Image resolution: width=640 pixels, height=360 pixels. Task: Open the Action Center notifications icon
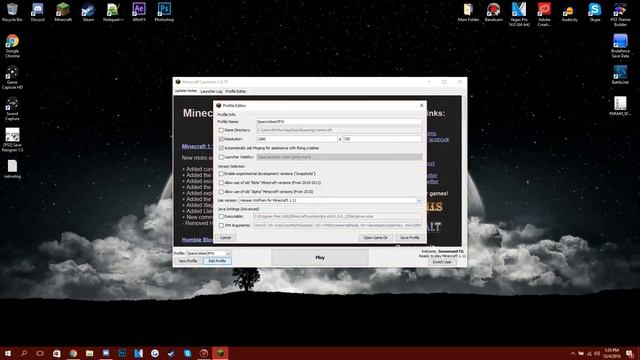tap(630, 353)
